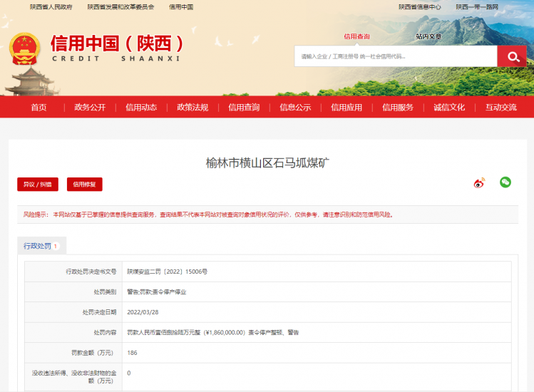Follow the 陕西省人民政府 top link
534x392 pixels.
click(x=51, y=7)
